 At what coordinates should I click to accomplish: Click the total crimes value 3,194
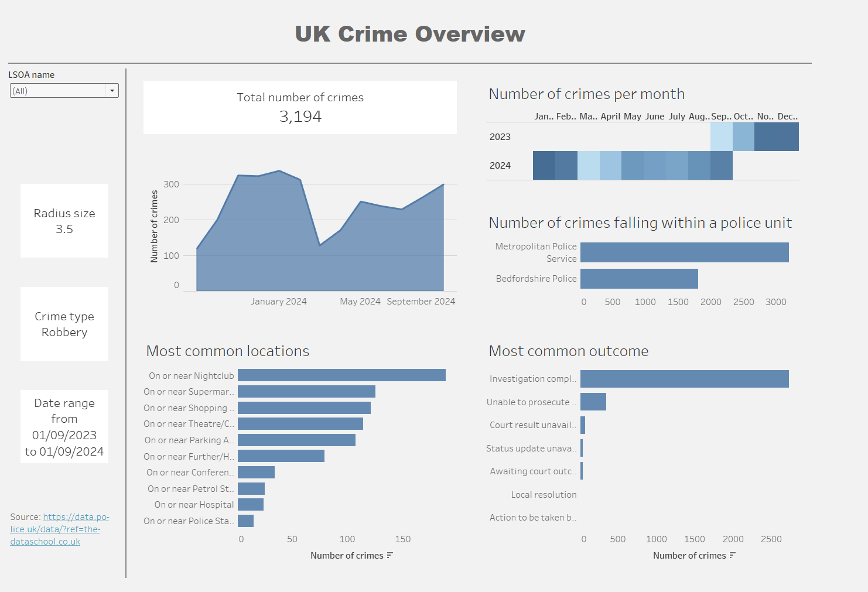tap(300, 117)
